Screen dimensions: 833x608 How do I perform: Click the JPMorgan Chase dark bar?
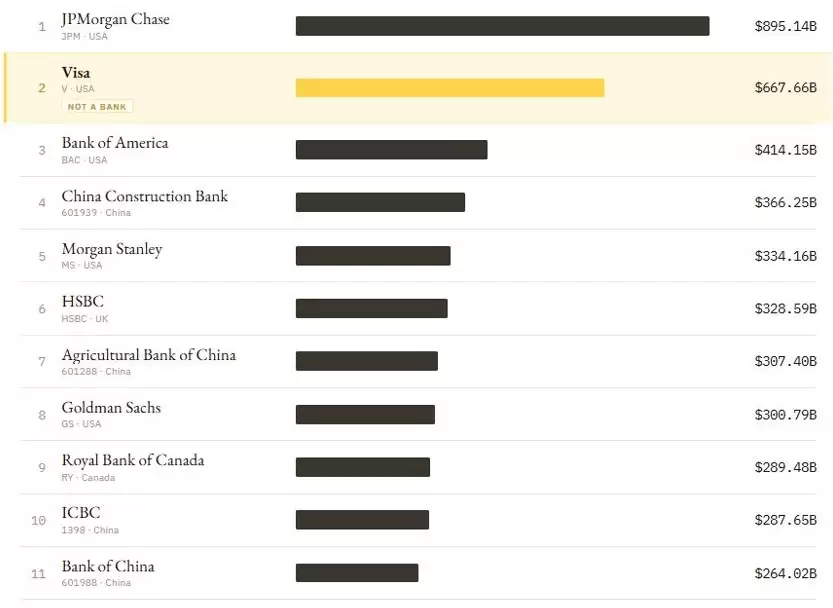coord(503,26)
